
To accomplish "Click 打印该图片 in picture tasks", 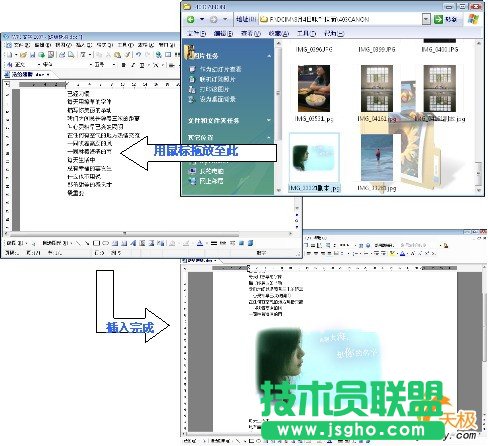I will (x=214, y=89).
